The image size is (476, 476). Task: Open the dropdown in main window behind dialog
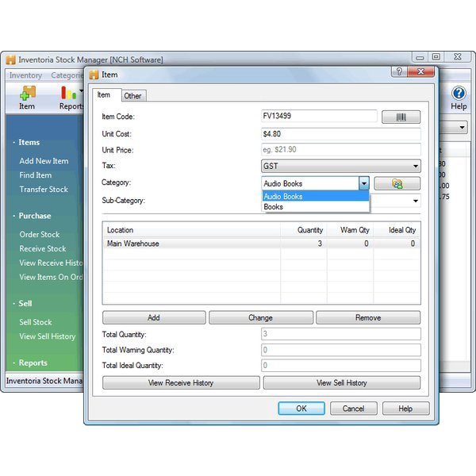pyautogui.click(x=462, y=127)
